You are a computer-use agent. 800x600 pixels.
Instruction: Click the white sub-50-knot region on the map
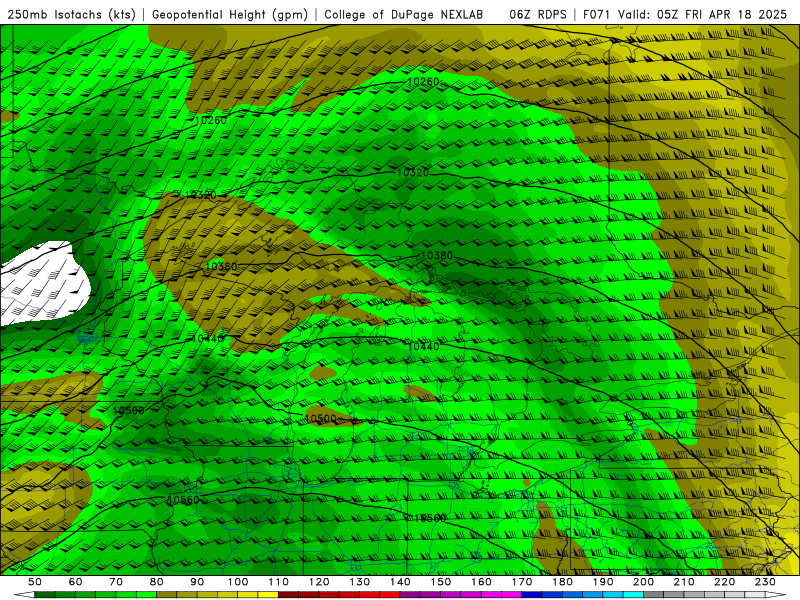point(43,283)
